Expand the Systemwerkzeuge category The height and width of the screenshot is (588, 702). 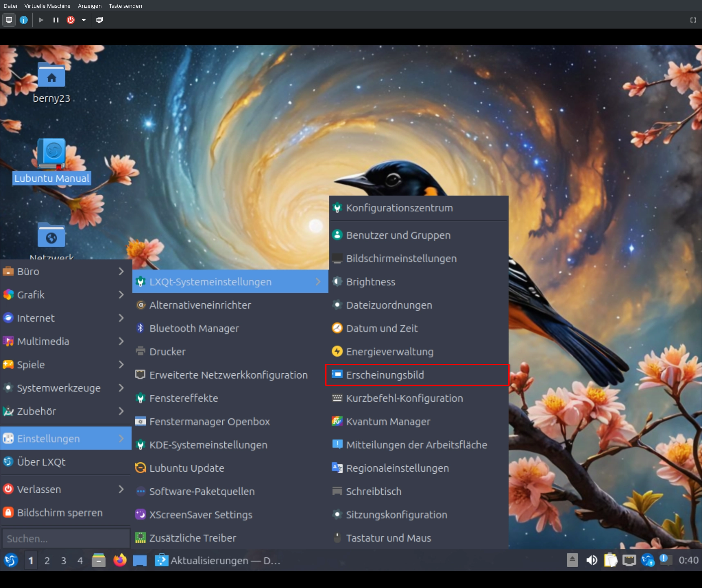66,388
